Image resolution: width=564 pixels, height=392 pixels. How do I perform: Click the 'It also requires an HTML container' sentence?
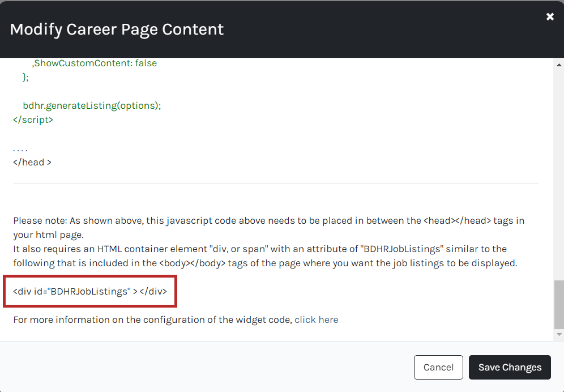point(265,256)
